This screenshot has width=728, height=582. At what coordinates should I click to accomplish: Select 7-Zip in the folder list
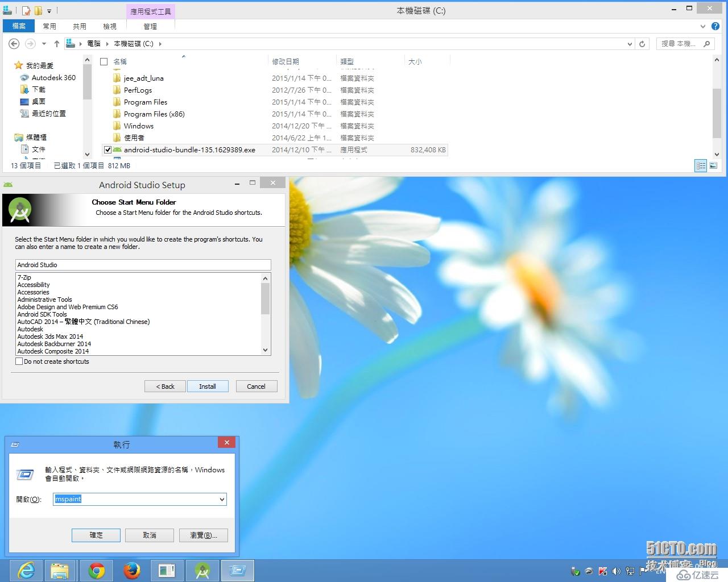(x=24, y=277)
